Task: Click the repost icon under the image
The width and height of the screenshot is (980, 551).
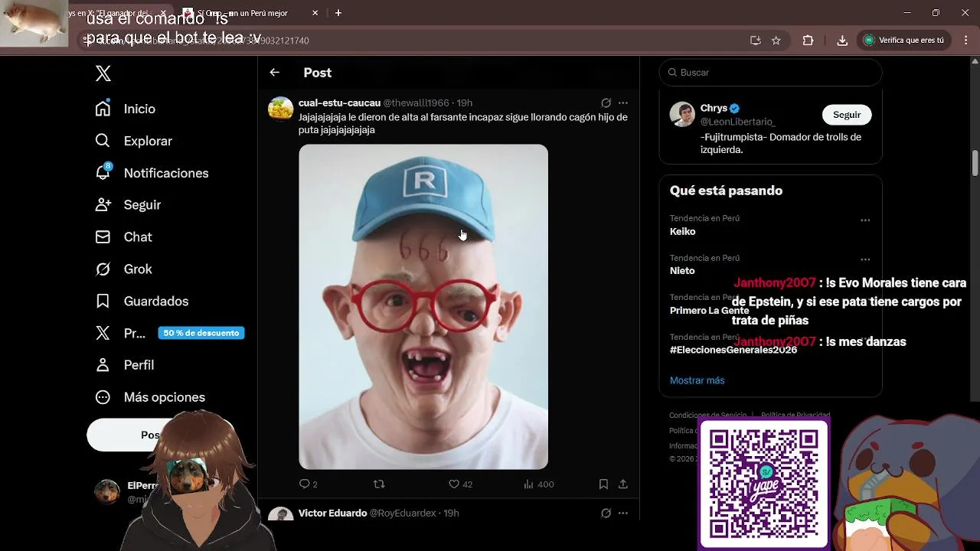Action: pos(379,484)
